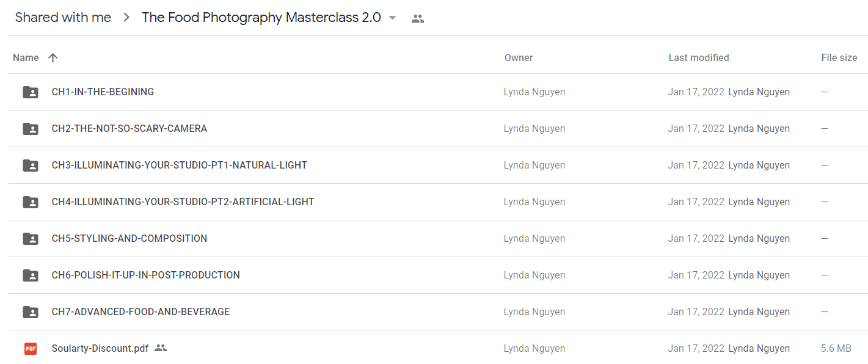This screenshot has height=364, width=868.
Task: Click the shared people icon beside Soularty-Discount.pdf
Action: [x=161, y=348]
